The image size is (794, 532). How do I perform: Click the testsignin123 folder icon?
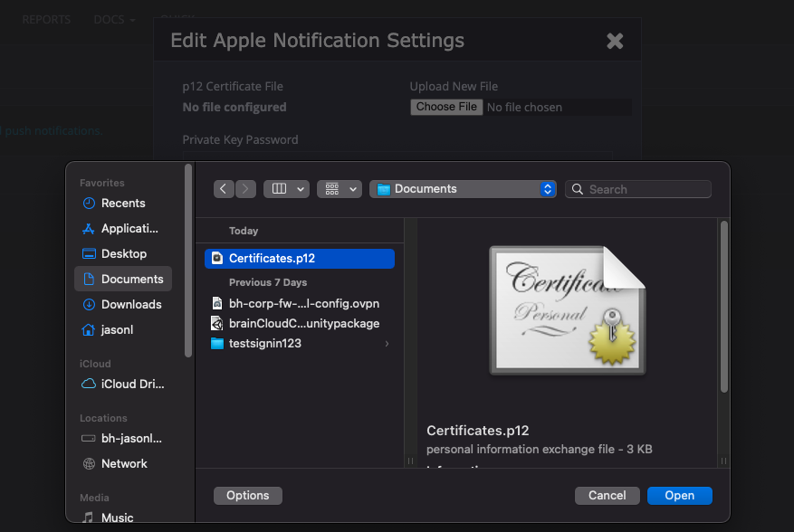(216, 343)
